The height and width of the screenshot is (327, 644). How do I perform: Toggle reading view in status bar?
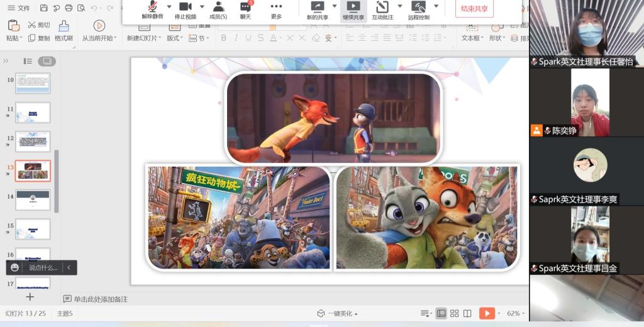coord(467,313)
